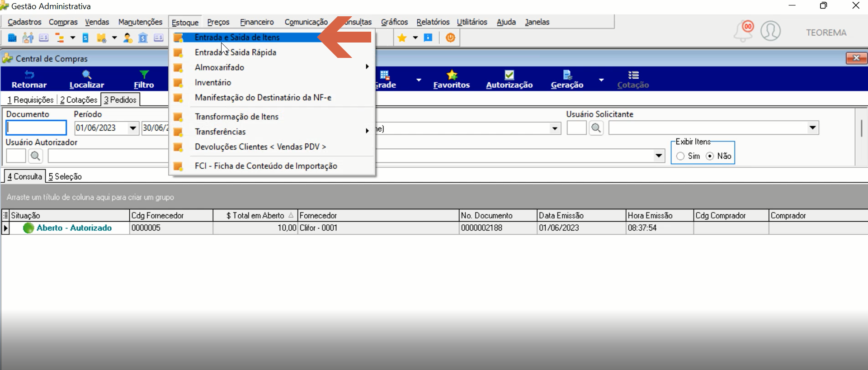This screenshot has width=868, height=370.
Task: Open the Relatórios menu
Action: pos(433,22)
